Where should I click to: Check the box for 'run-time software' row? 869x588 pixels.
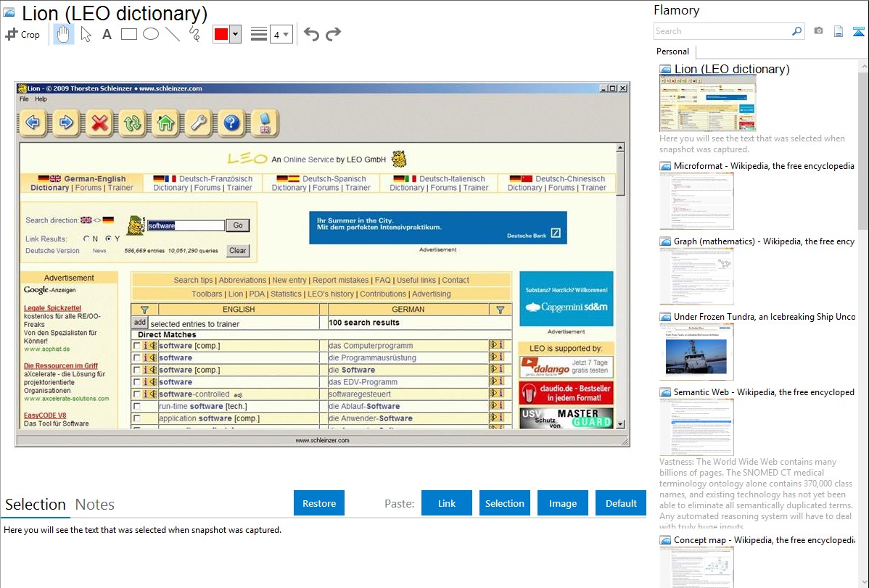pyautogui.click(x=137, y=407)
